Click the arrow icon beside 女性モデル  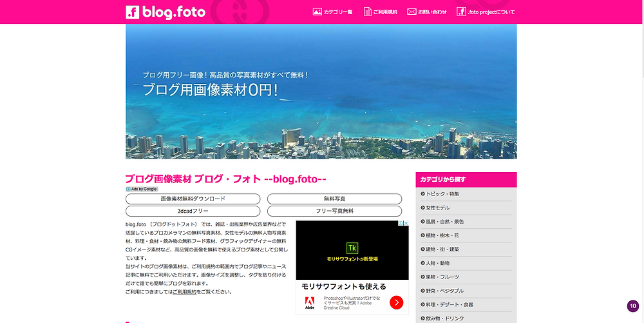(x=422, y=208)
